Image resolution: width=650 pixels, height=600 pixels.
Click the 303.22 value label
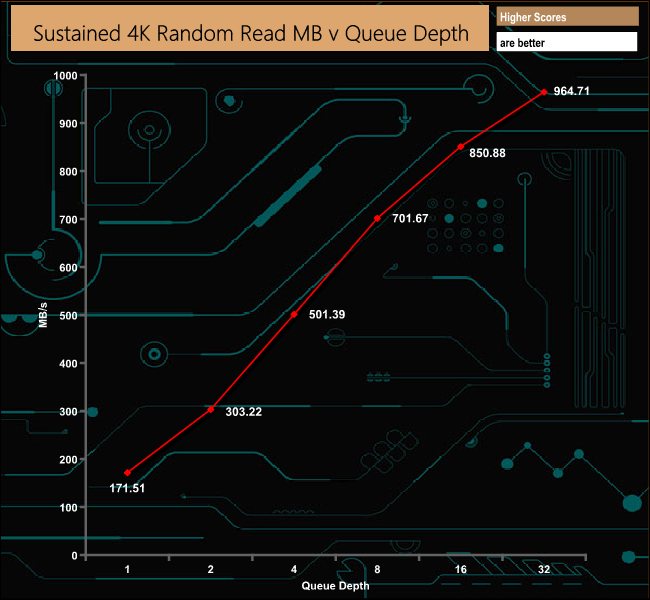click(244, 412)
